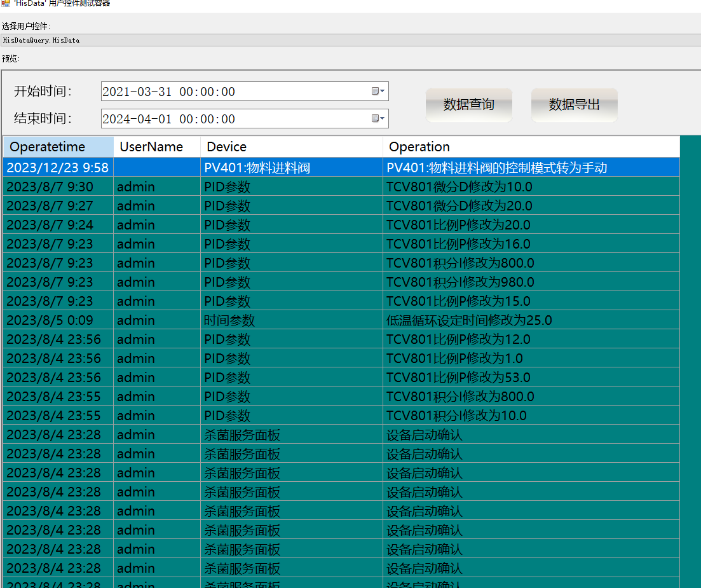The height and width of the screenshot is (588, 701).
Task: Click the 数据导出 export button
Action: pyautogui.click(x=574, y=105)
